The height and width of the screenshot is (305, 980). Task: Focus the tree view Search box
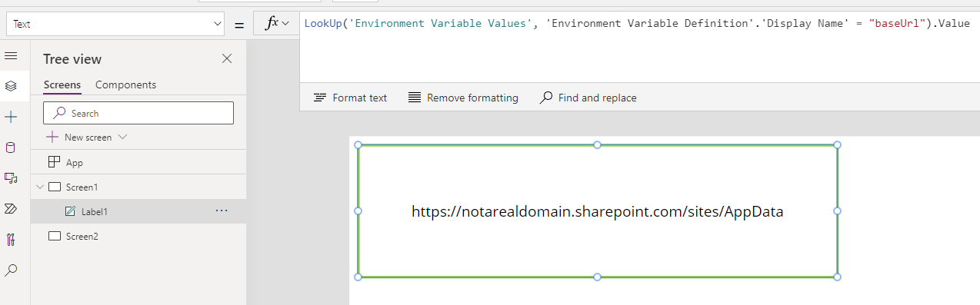coord(138,113)
